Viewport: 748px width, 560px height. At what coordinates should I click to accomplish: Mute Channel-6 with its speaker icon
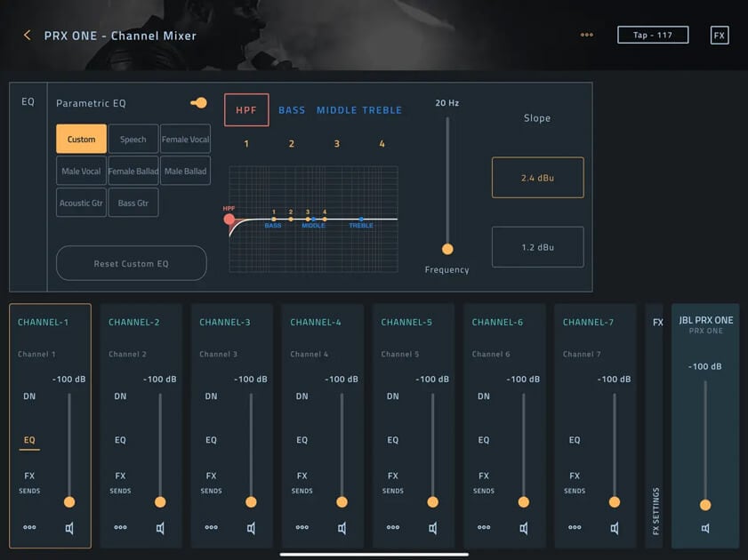pos(524,528)
